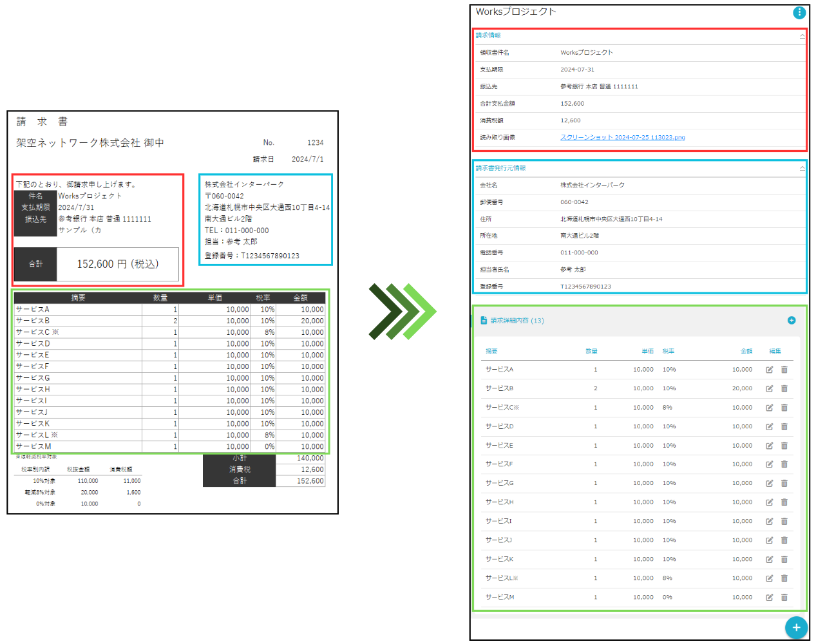Viewport: 816px width, 644px height.
Task: Edit the サービスM row
Action: 769,598
